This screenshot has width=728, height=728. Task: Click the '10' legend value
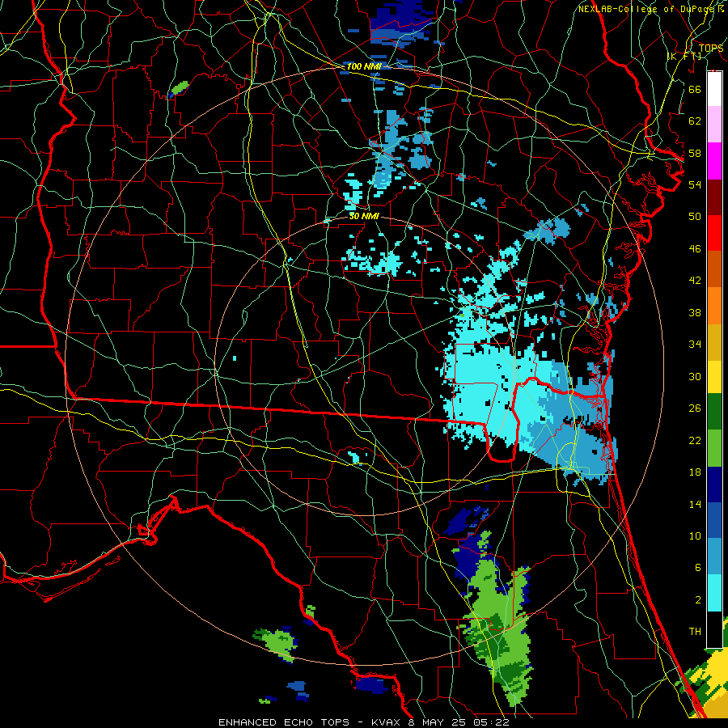coord(695,536)
